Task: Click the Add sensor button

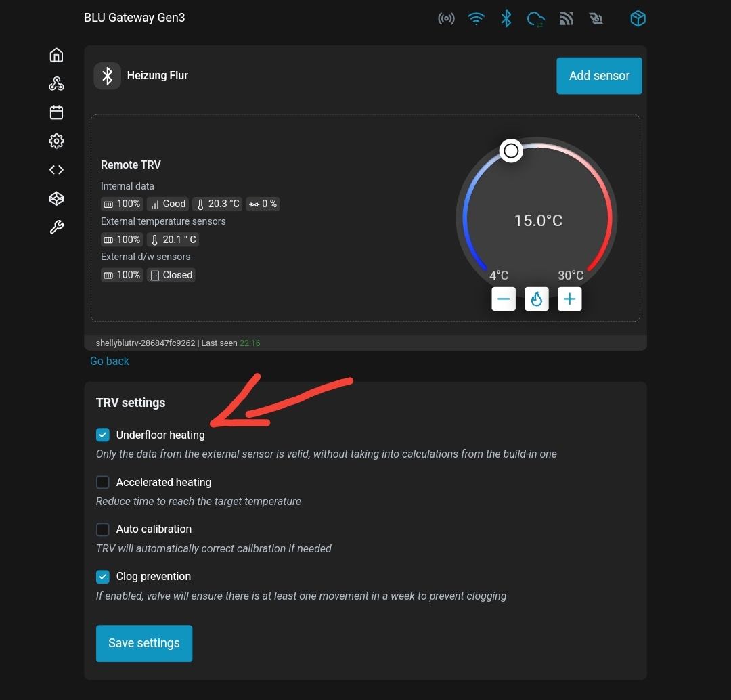Action: tap(599, 76)
